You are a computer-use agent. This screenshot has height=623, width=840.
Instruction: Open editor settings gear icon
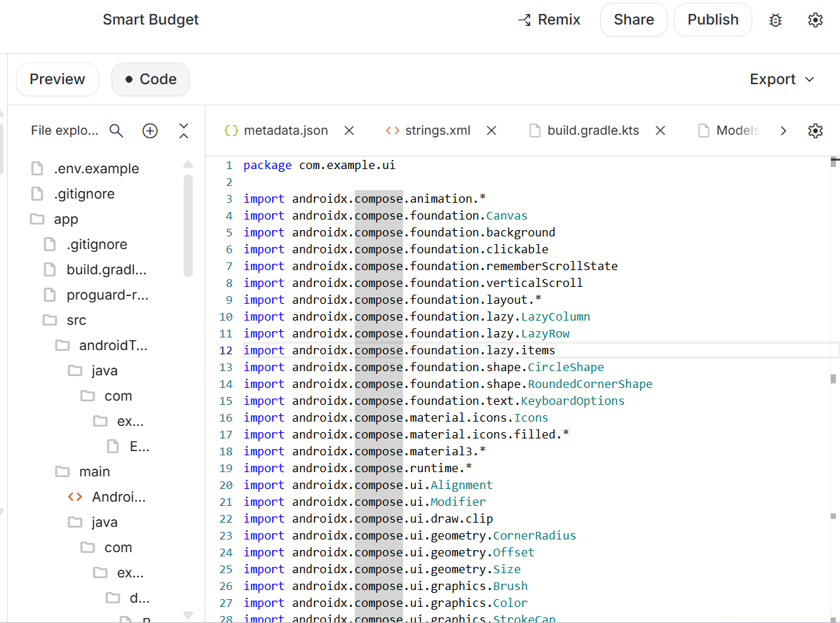[x=815, y=130]
